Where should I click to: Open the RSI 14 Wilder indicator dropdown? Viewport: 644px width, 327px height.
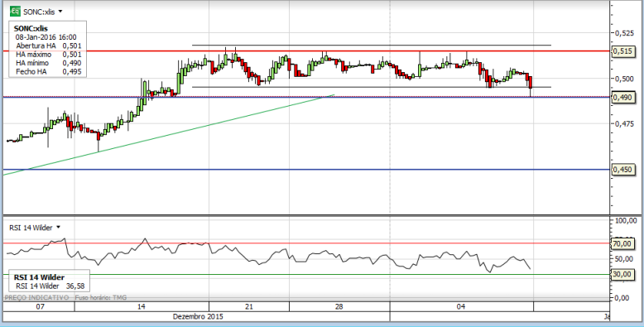(x=58, y=227)
